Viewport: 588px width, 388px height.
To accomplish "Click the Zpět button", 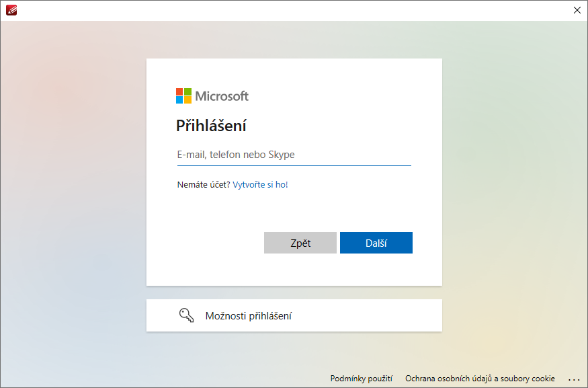I will 300,243.
